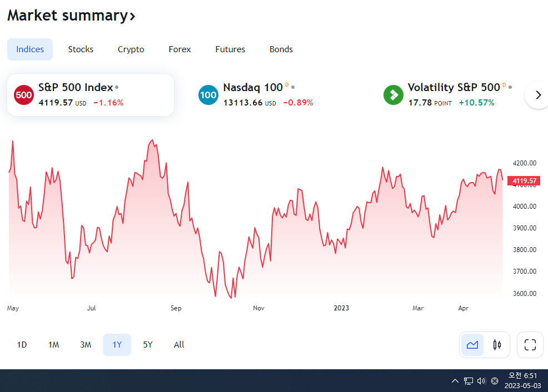The width and height of the screenshot is (548, 392).
Task: Switch to area chart view
Action: (472, 345)
